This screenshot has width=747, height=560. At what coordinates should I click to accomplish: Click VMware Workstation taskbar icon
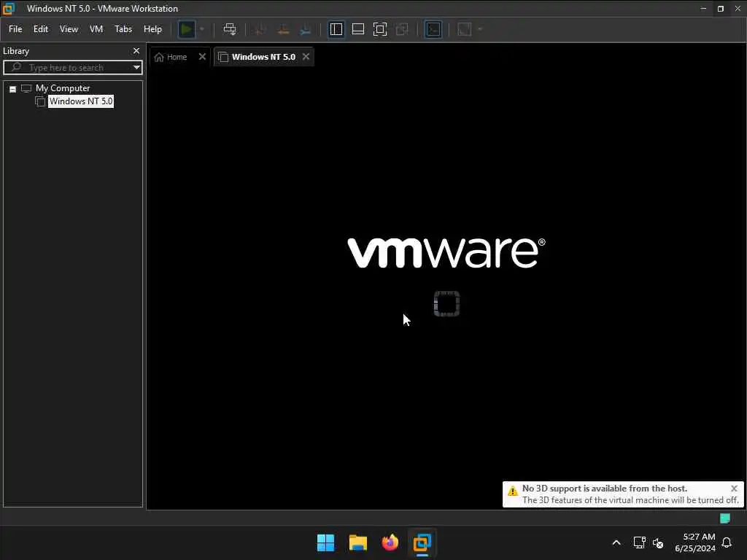[422, 542]
